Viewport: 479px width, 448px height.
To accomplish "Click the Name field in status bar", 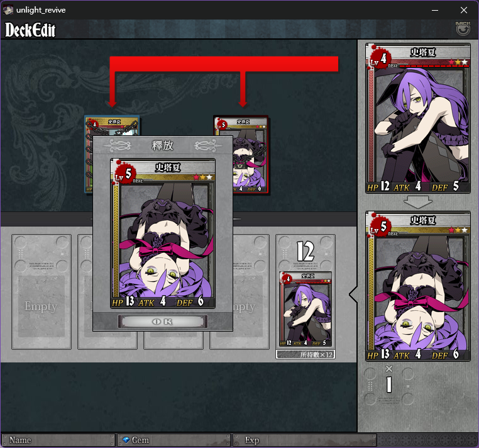I will click(58, 440).
